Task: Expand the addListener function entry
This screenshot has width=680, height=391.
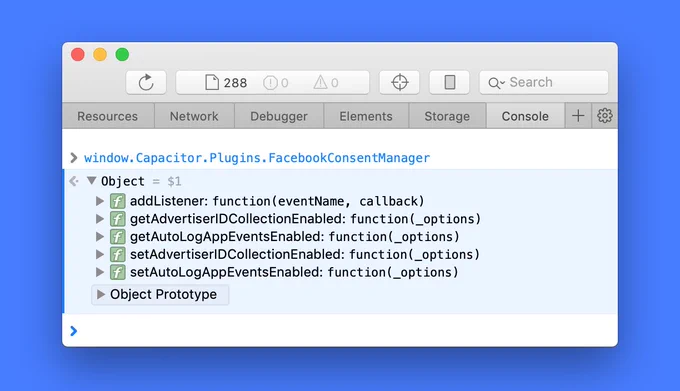Action: click(100, 201)
